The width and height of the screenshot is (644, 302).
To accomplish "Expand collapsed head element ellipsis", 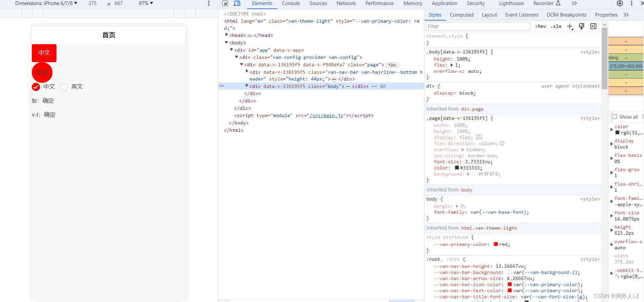I will [250, 36].
